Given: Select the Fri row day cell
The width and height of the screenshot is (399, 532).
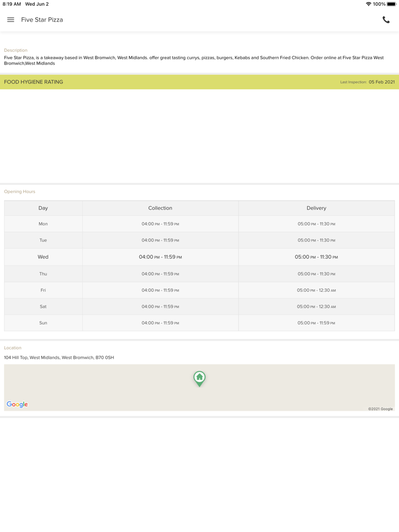Looking at the screenshot, I should [43, 290].
